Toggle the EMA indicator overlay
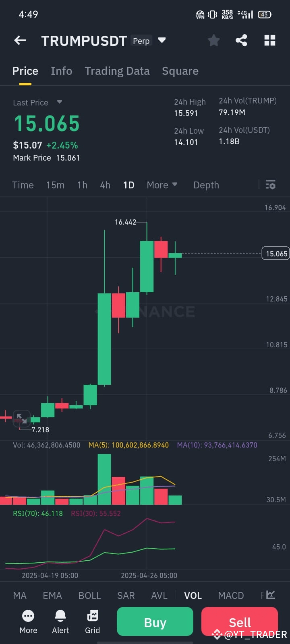The width and height of the screenshot is (290, 644). [52, 595]
